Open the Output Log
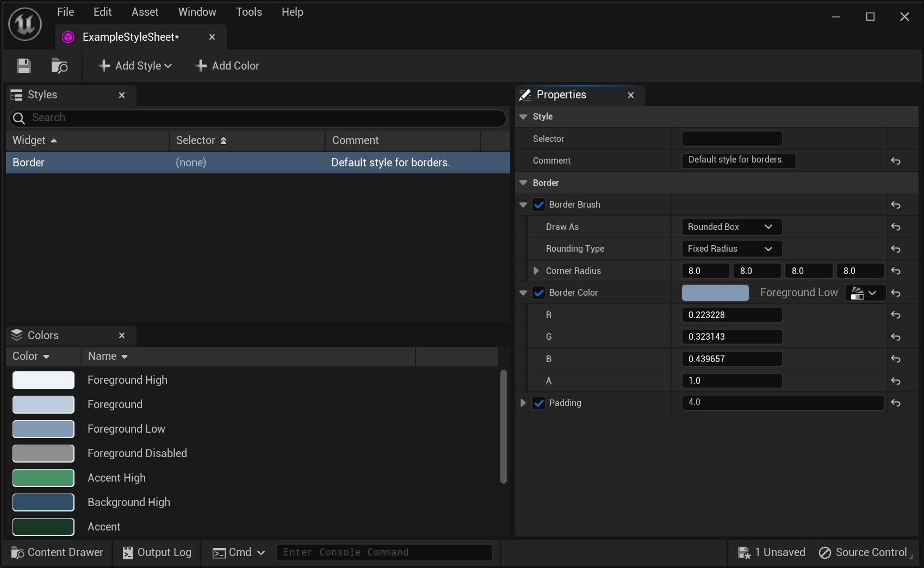 (x=156, y=552)
